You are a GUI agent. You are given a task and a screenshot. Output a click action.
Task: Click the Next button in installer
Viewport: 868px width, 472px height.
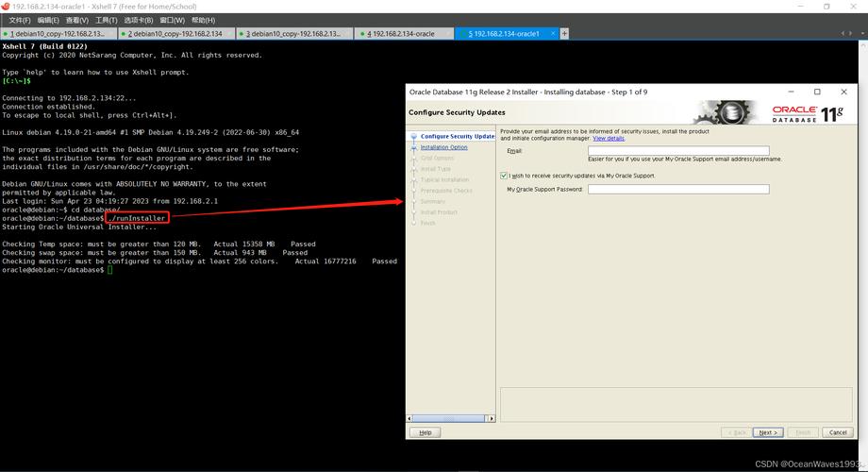[x=766, y=432]
